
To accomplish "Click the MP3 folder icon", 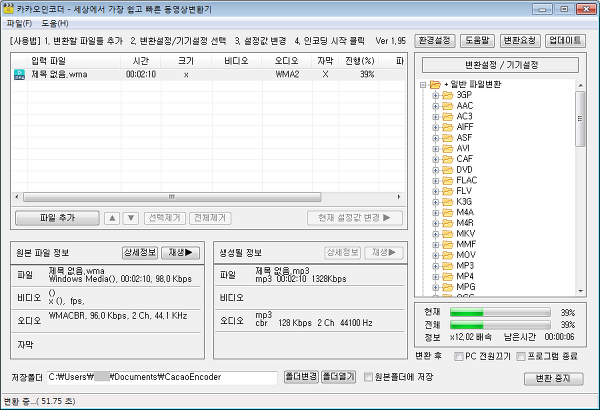I will (x=448, y=266).
